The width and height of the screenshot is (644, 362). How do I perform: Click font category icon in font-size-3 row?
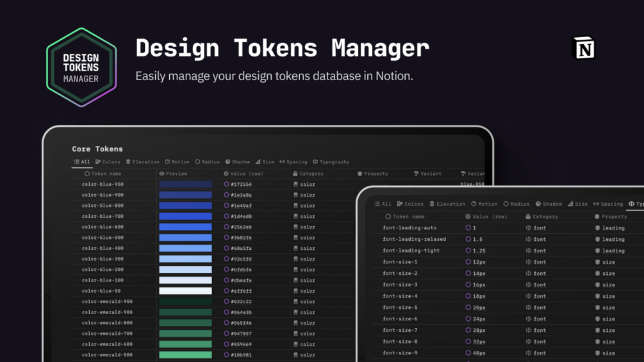click(x=528, y=284)
